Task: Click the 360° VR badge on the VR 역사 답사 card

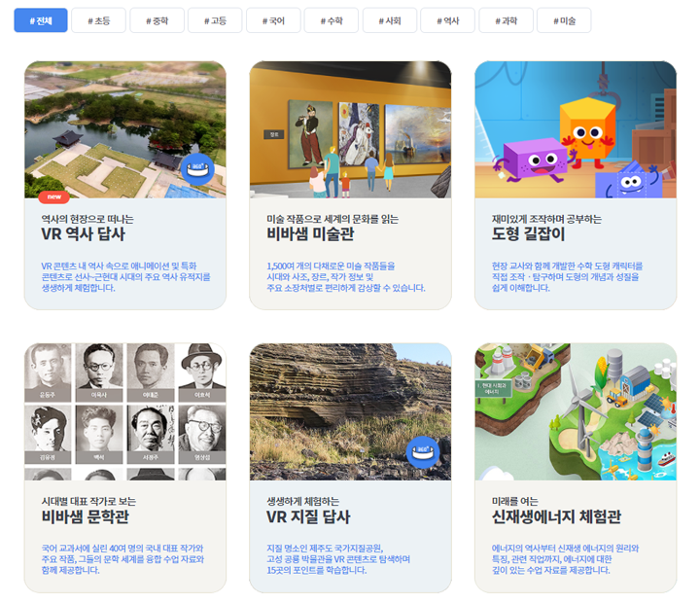Action: pos(197,169)
